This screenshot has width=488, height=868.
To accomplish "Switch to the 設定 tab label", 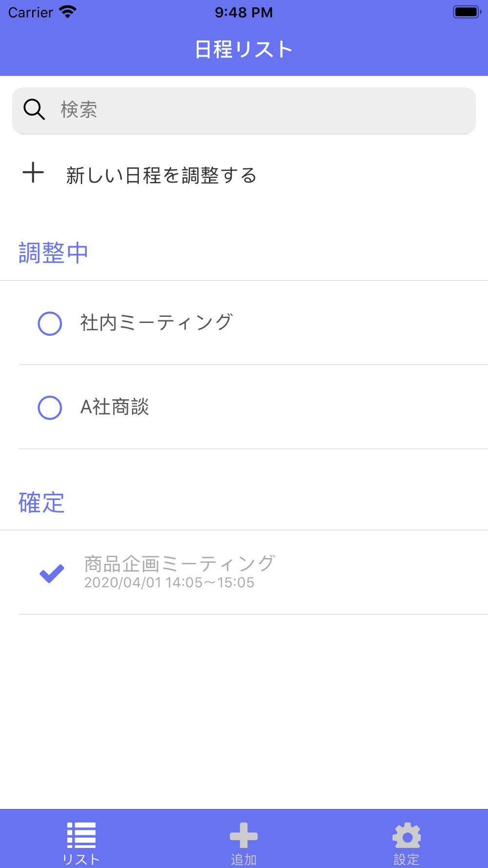I will tap(407, 859).
